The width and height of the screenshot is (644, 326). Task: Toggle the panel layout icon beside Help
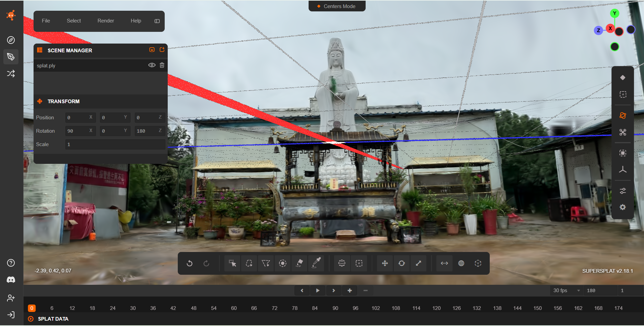click(x=157, y=21)
